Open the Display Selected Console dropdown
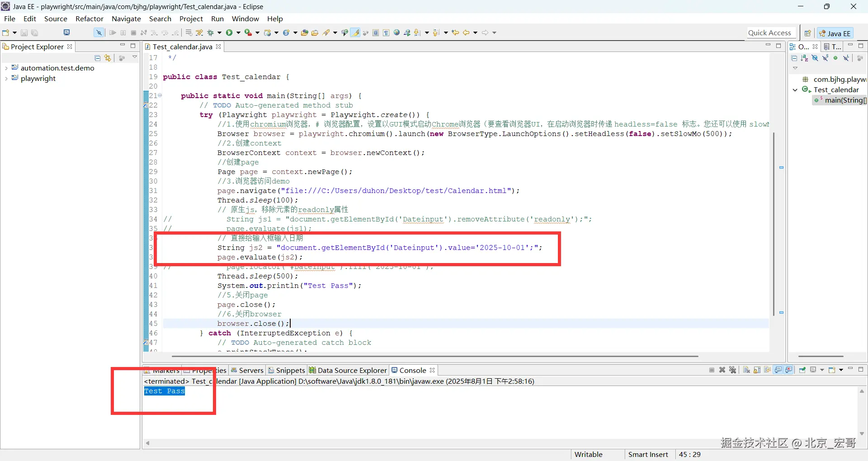The width and height of the screenshot is (868, 461). click(x=822, y=370)
